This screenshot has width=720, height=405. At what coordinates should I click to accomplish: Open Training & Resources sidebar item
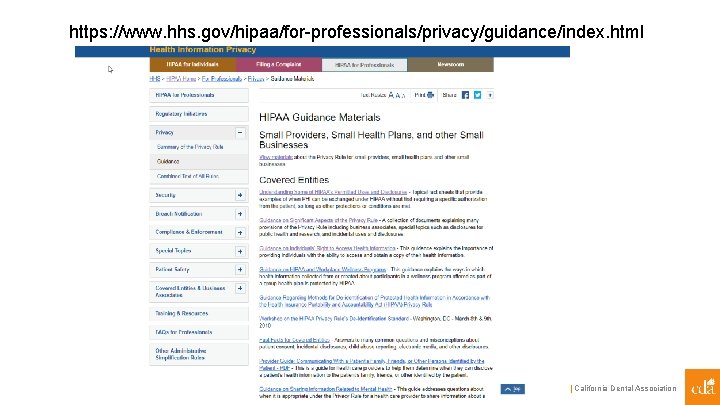[x=199, y=314]
